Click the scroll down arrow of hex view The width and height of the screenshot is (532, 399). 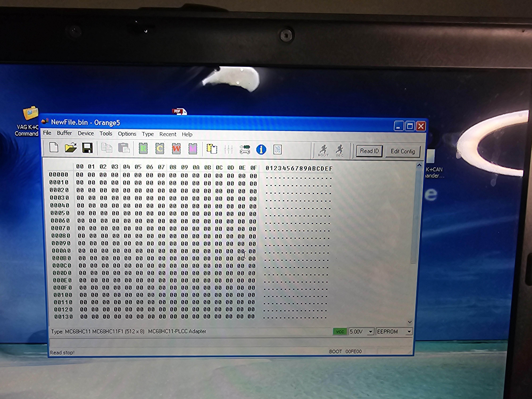click(410, 322)
